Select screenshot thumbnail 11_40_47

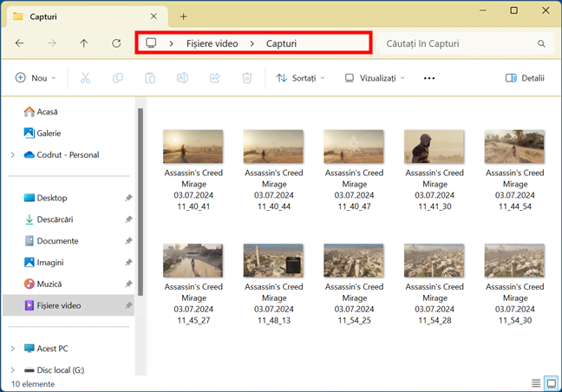[x=354, y=147]
